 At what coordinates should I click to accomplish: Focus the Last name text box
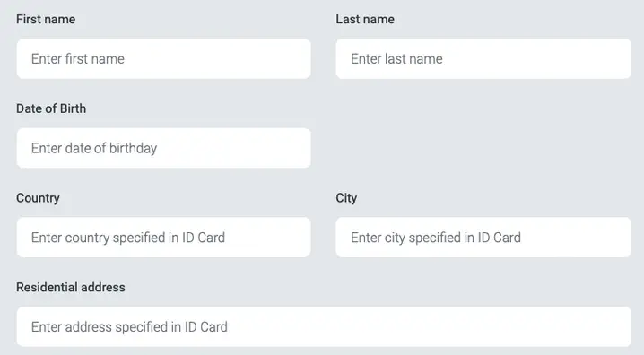(483, 58)
